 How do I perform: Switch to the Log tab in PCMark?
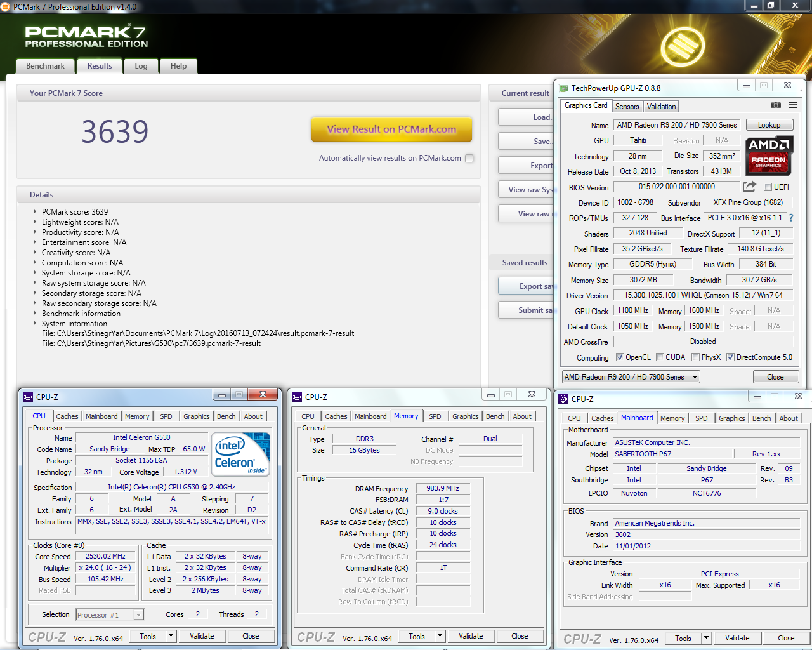[141, 66]
